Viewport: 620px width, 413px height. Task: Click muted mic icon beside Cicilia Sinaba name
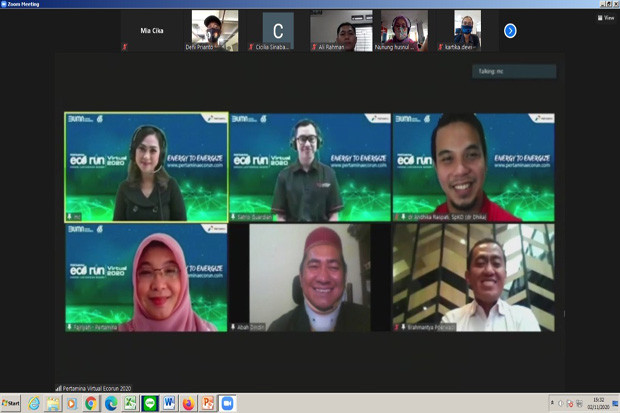251,47
